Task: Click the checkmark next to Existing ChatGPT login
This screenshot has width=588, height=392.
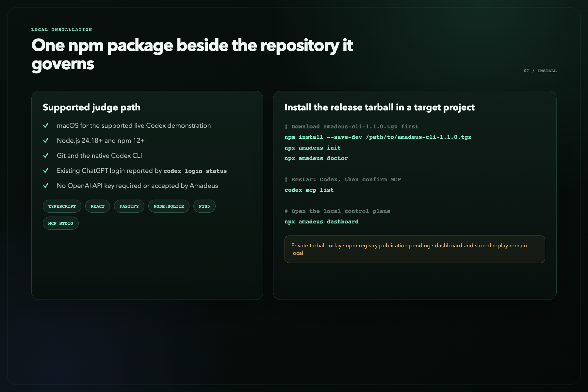Action: click(x=46, y=171)
